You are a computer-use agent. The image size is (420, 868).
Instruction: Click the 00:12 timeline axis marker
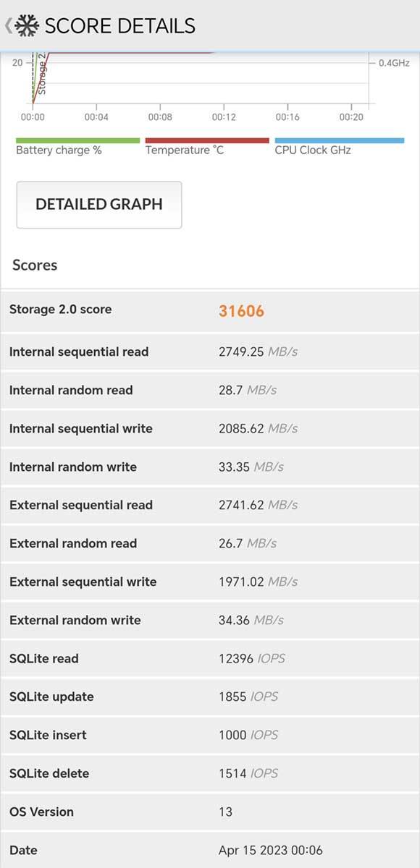(225, 114)
